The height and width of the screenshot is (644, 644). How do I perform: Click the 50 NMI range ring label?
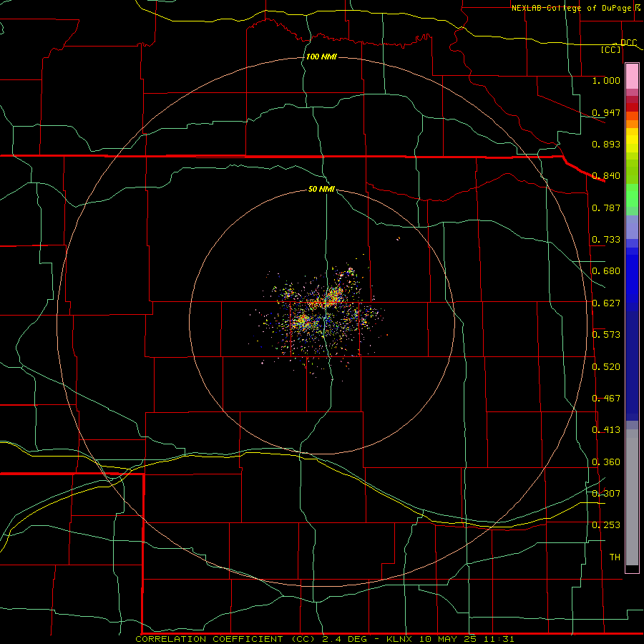click(x=321, y=189)
